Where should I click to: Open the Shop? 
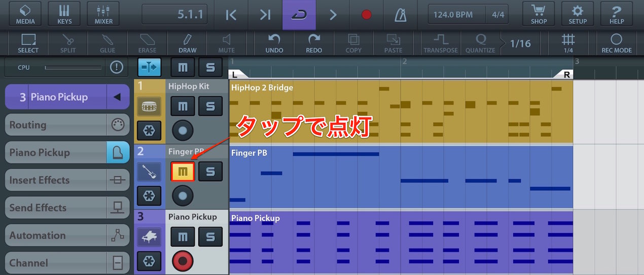pos(539,15)
